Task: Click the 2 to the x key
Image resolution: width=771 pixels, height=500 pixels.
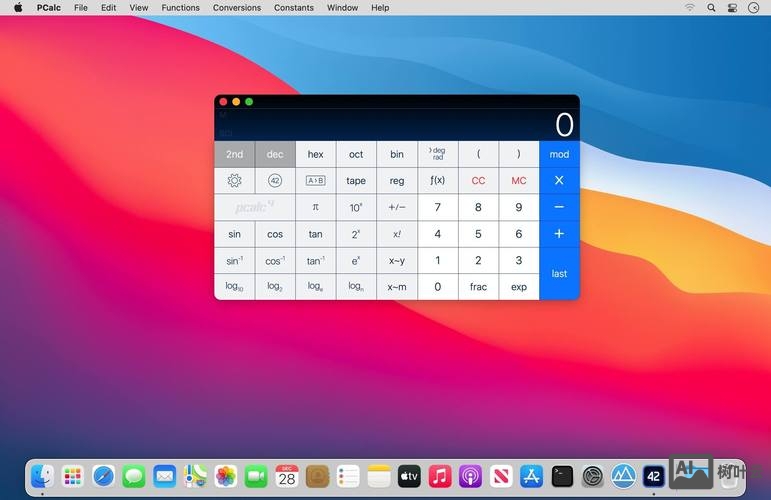Action: [356, 234]
